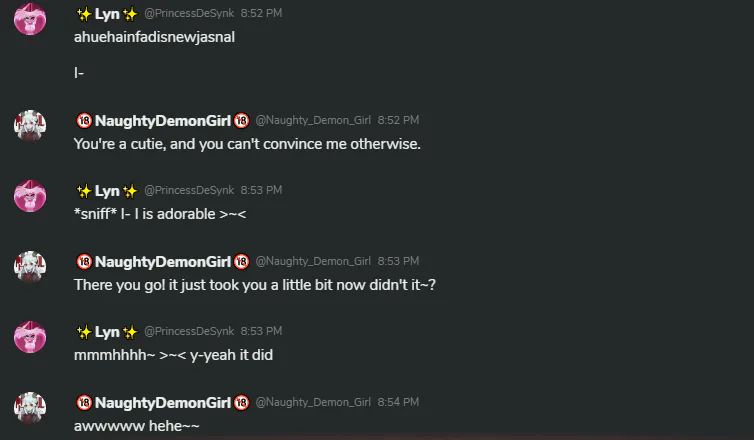Open NaughtyDemonGirl's avatar beside the cutie message
754x440 pixels.
tap(30, 126)
